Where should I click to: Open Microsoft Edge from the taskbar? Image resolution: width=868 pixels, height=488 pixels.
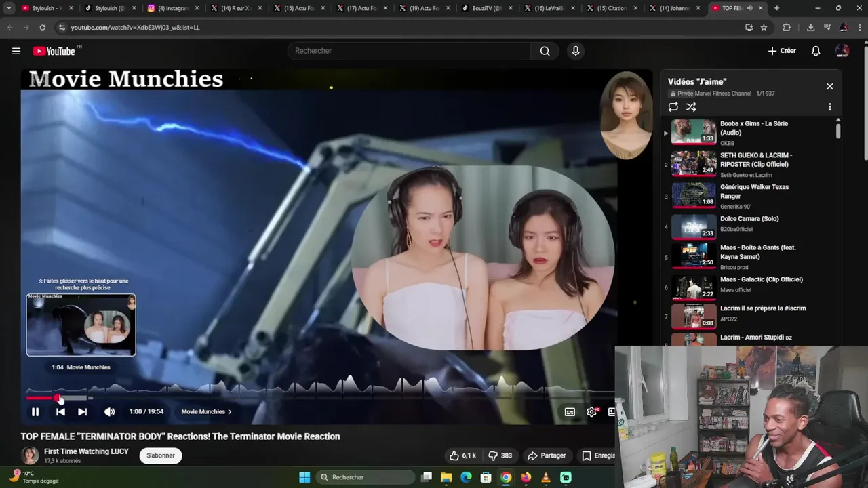click(x=466, y=477)
